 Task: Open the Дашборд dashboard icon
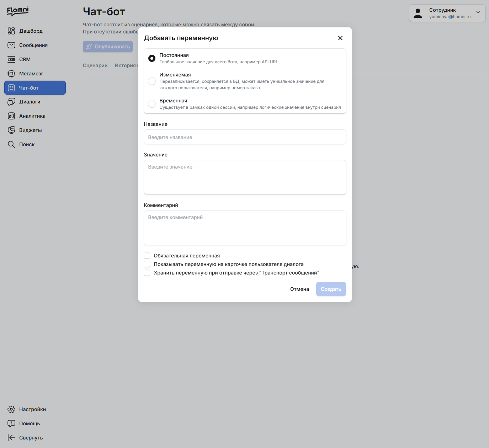(x=11, y=31)
